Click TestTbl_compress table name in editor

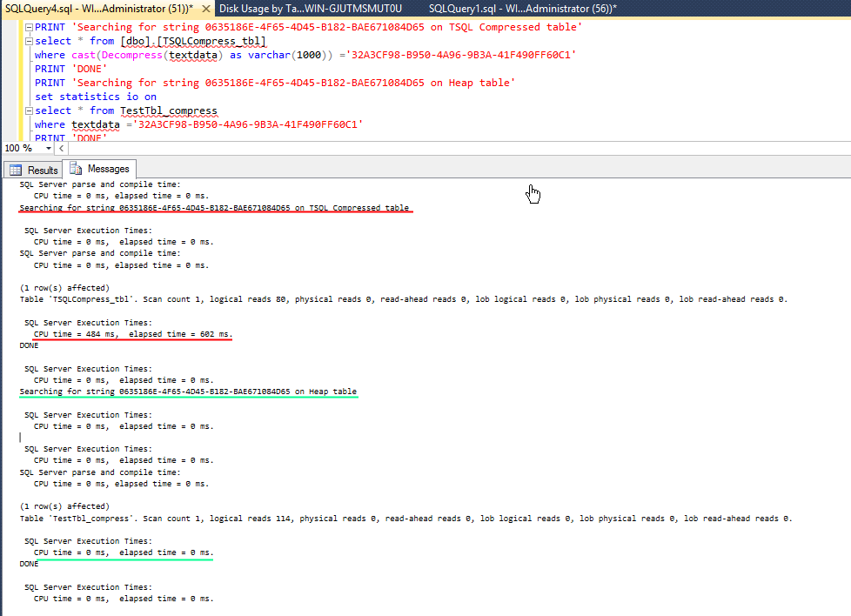pyautogui.click(x=168, y=110)
